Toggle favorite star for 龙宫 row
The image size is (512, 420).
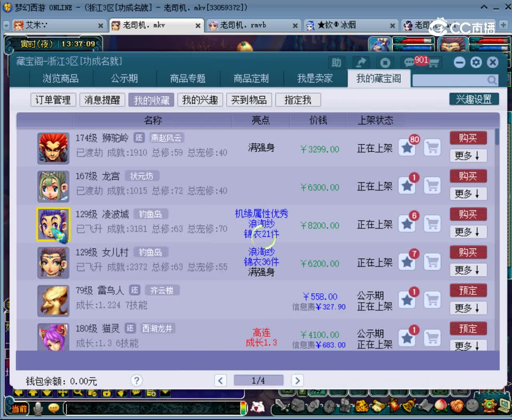[408, 186]
